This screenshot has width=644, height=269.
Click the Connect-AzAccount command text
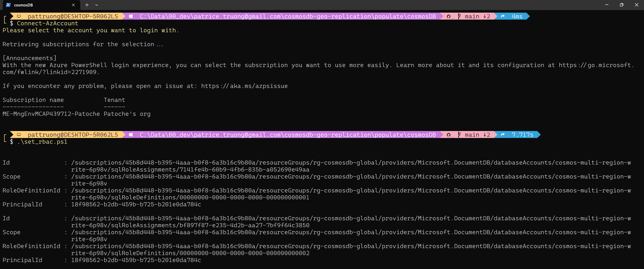coord(48,23)
